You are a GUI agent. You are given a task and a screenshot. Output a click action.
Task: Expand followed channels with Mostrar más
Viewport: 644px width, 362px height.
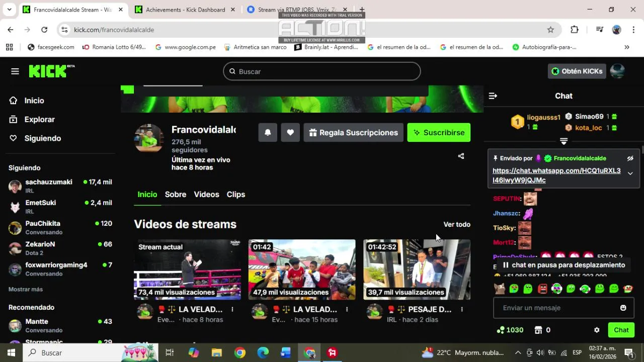26,290
